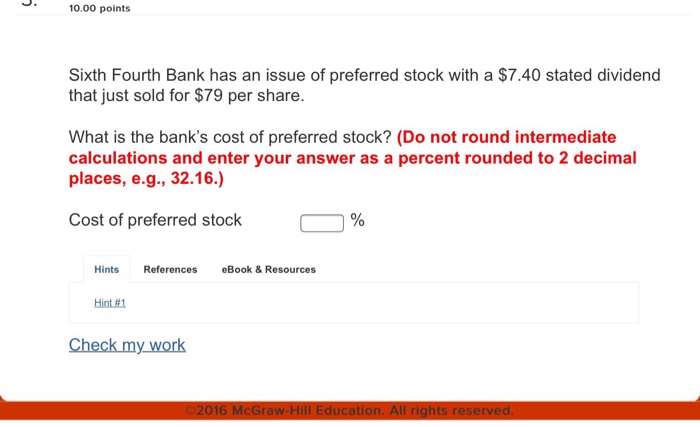This screenshot has width=700, height=427.
Task: Open the References tab
Action: [x=170, y=269]
